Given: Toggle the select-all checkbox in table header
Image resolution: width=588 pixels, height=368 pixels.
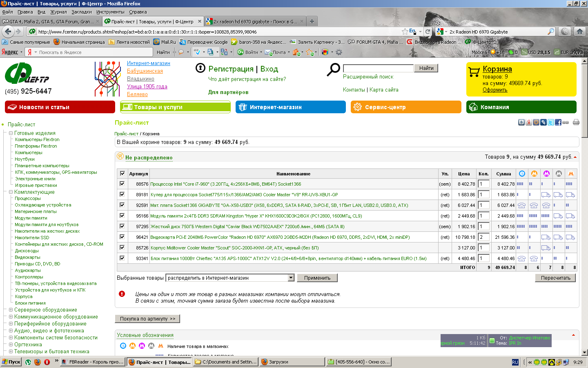Looking at the screenshot, I should point(122,173).
